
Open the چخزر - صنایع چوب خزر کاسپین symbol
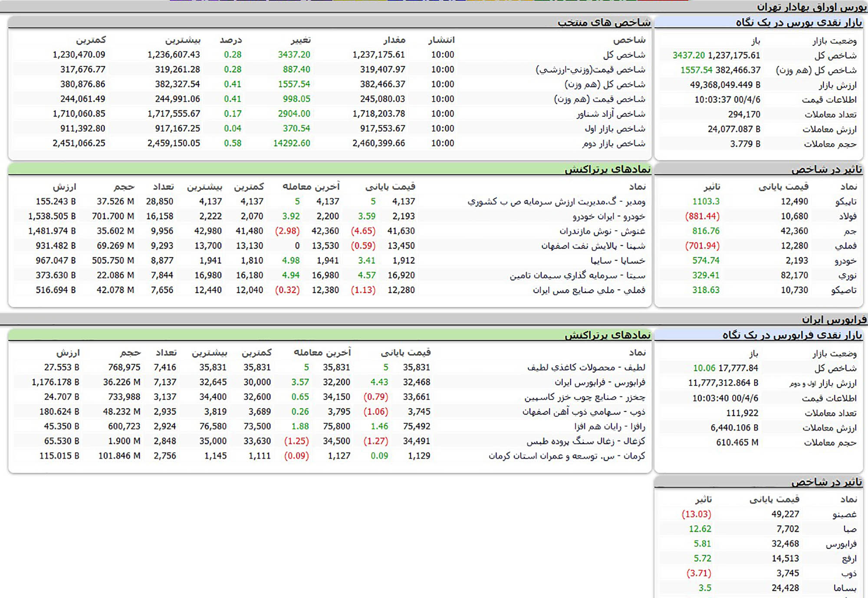coord(585,397)
